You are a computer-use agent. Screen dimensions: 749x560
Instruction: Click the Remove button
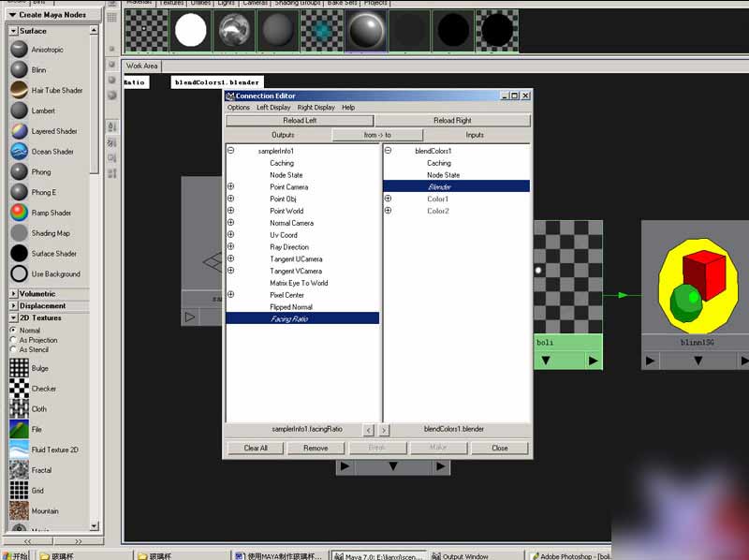point(316,449)
